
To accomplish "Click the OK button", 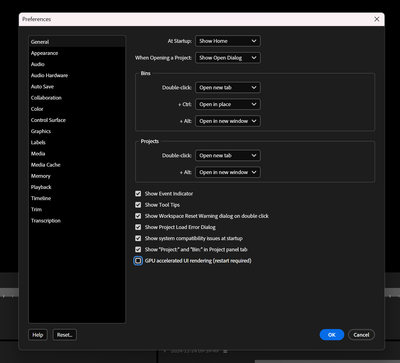I will 332,335.
